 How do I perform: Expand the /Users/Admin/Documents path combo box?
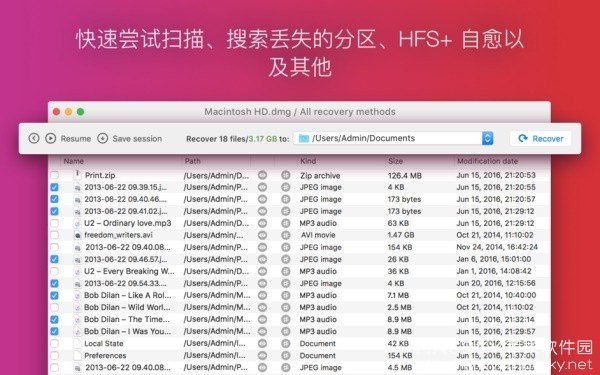393,138
